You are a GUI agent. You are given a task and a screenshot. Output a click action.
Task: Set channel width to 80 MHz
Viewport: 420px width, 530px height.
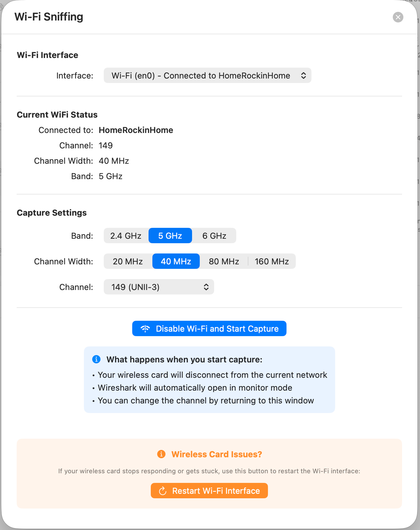[x=224, y=261]
